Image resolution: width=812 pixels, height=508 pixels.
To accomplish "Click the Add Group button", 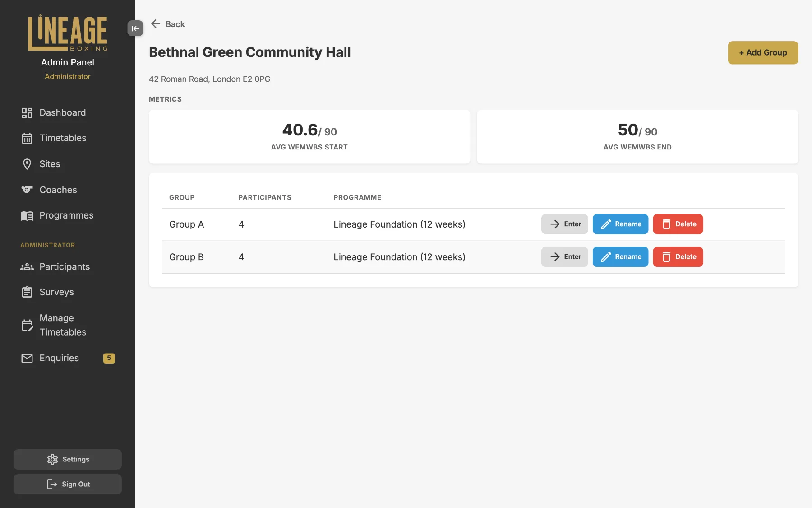I will coord(763,53).
